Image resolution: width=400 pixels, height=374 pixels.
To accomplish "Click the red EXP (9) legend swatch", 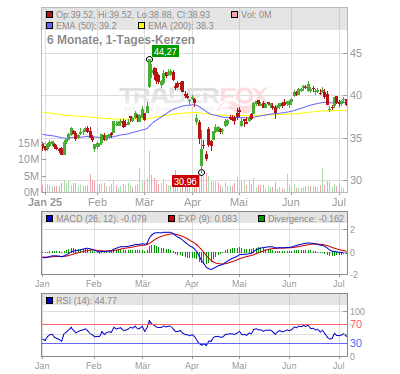I will point(172,219).
